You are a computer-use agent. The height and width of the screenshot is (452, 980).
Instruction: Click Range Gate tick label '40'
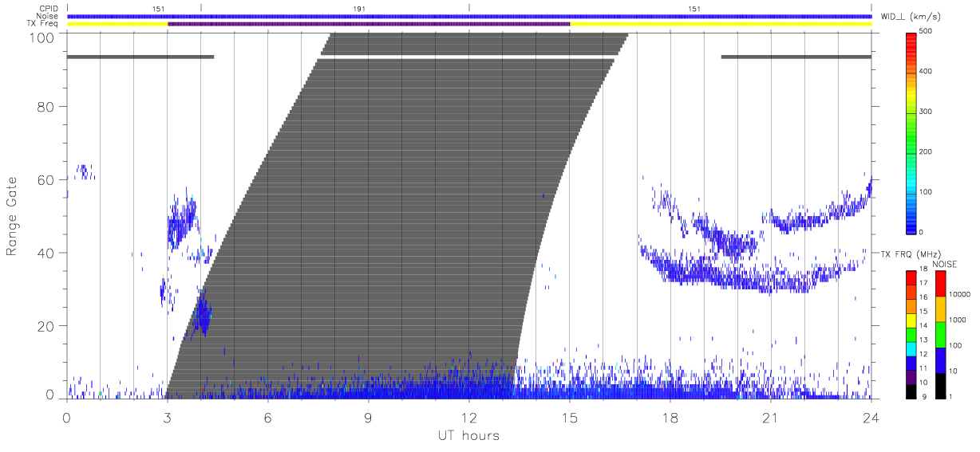pos(47,253)
